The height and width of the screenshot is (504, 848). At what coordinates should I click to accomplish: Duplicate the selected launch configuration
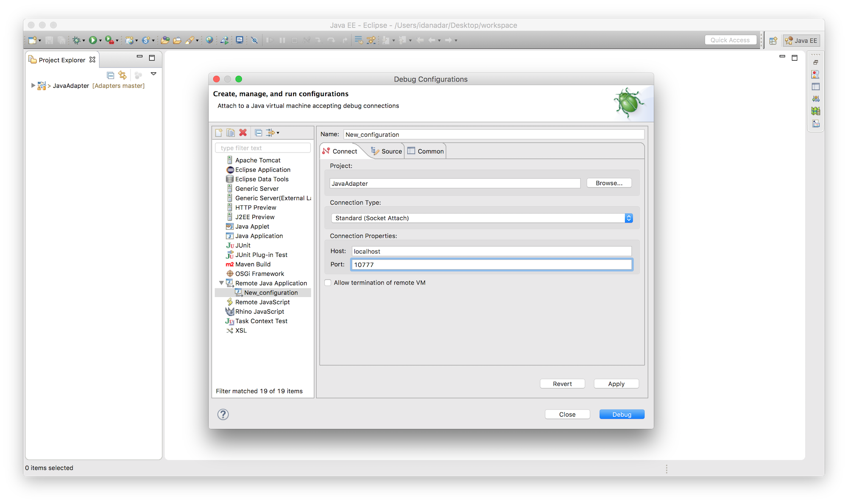(x=231, y=133)
